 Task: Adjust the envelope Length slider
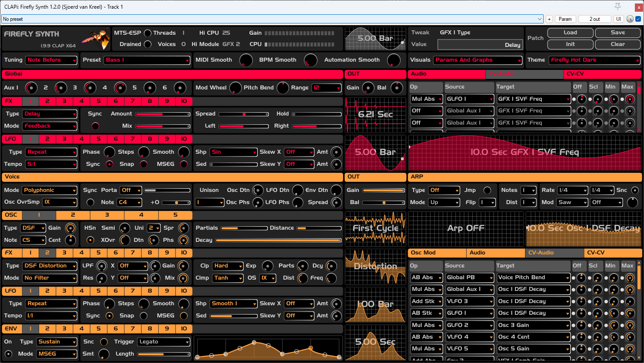164,354
